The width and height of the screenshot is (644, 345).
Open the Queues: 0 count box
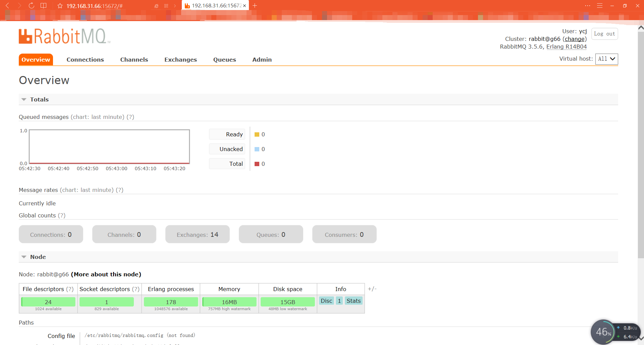tap(271, 234)
